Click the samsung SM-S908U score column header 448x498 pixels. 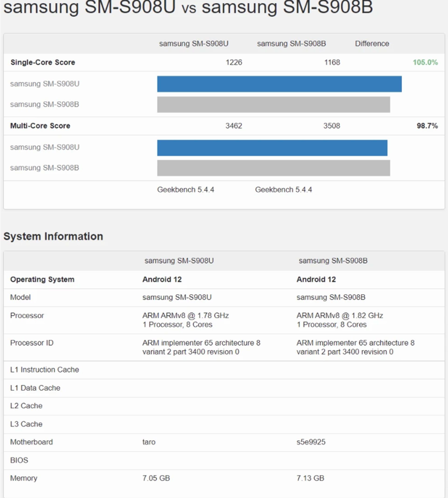point(193,44)
